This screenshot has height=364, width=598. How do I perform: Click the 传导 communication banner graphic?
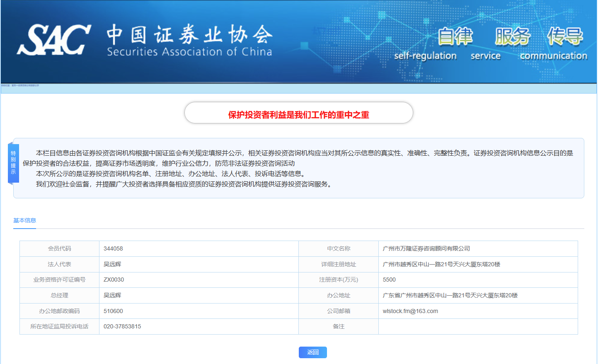[x=564, y=36]
